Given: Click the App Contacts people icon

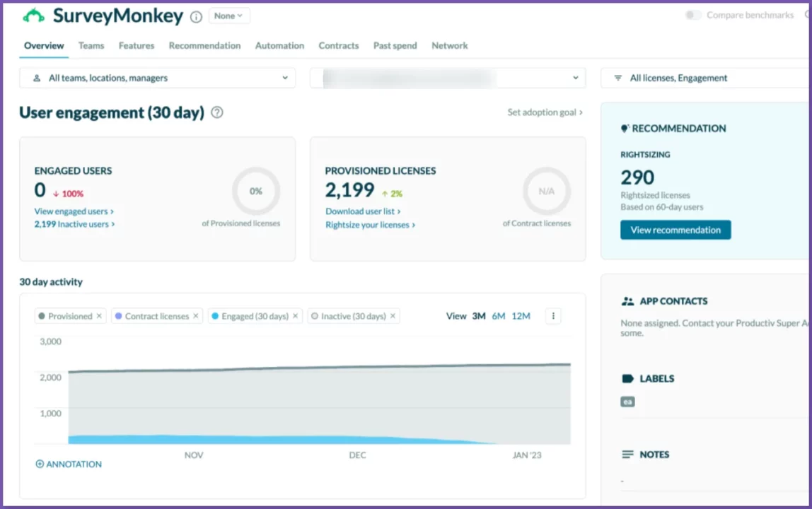Looking at the screenshot, I should [629, 300].
